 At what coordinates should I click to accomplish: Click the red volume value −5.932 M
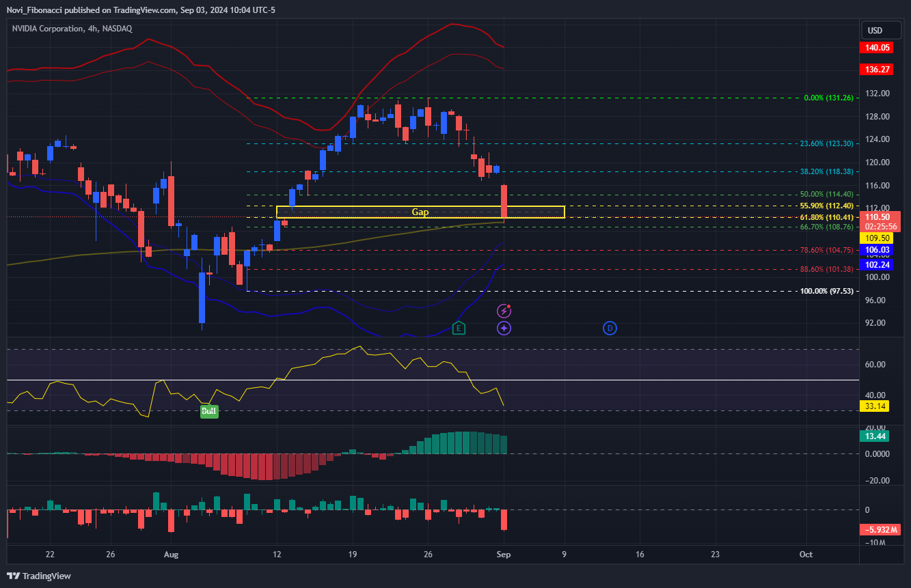882,529
